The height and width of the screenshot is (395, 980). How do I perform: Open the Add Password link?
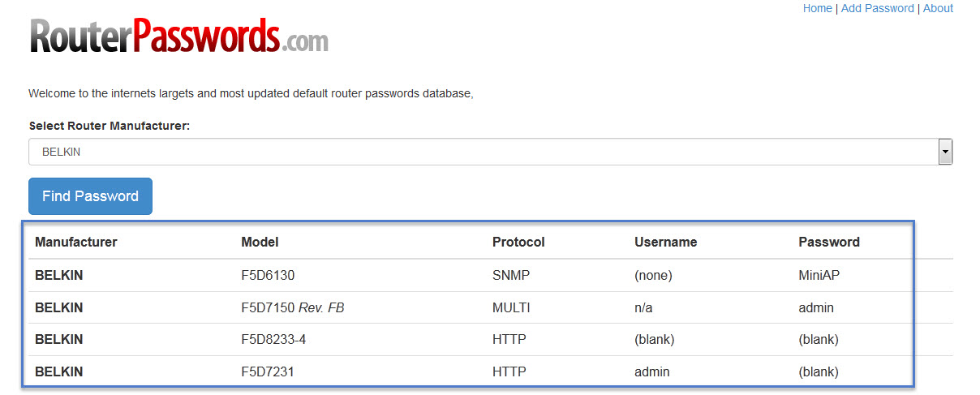click(878, 8)
